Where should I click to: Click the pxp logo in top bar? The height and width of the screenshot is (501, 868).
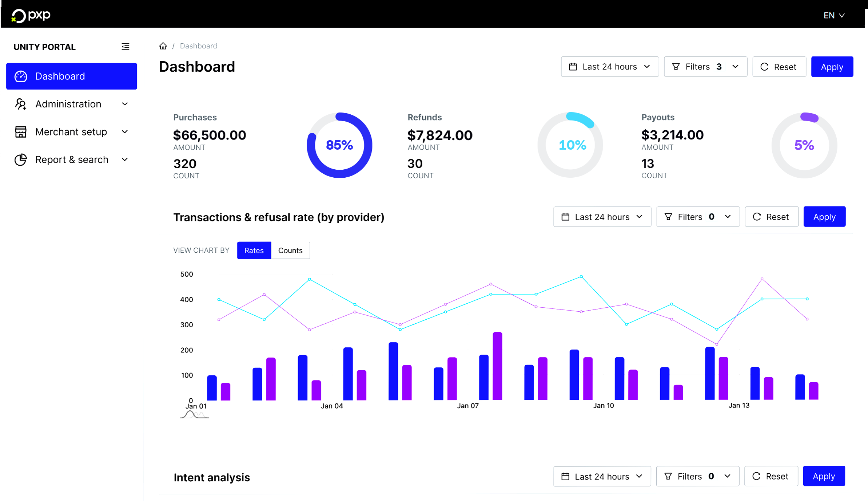[x=31, y=15]
